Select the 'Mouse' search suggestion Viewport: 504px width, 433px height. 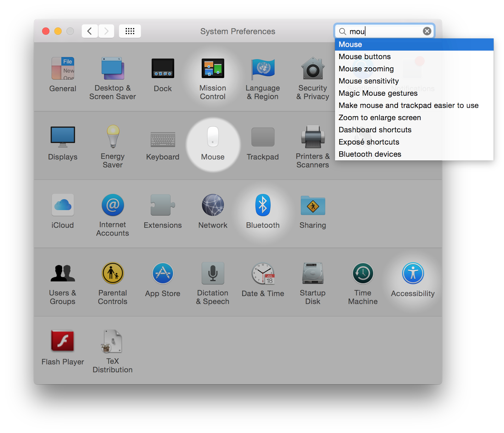tap(414, 44)
